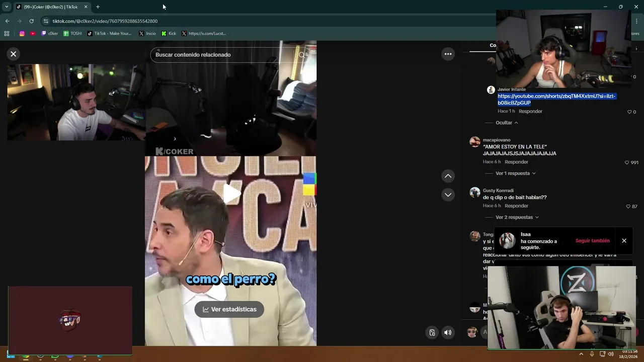This screenshot has width=644, height=362.
Task: Click the site info icon in address bar
Action: pos(46,21)
